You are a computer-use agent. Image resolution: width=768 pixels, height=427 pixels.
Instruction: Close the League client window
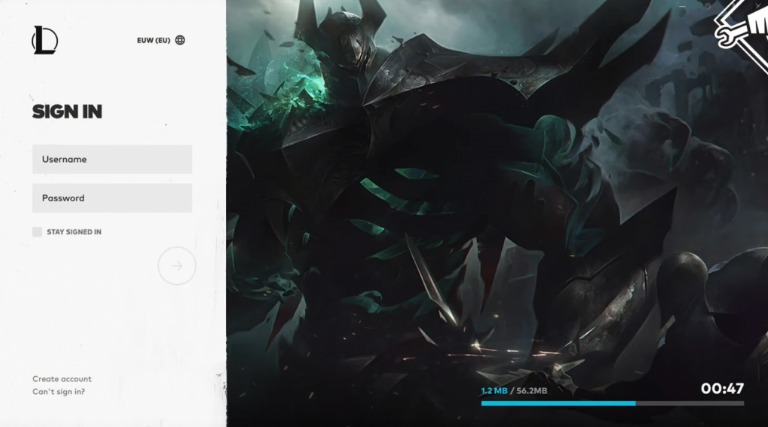[x=757, y=8]
